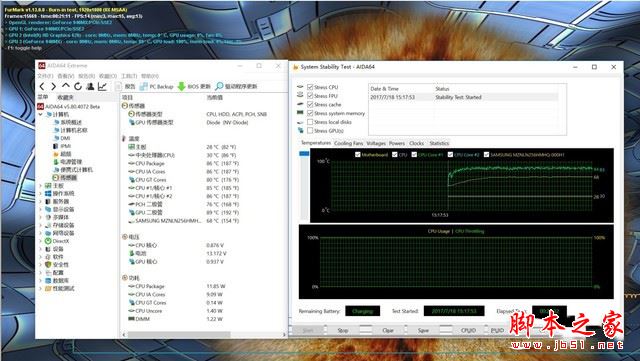Stop the stability test
This screenshot has height=361, width=640.
pyautogui.click(x=343, y=330)
